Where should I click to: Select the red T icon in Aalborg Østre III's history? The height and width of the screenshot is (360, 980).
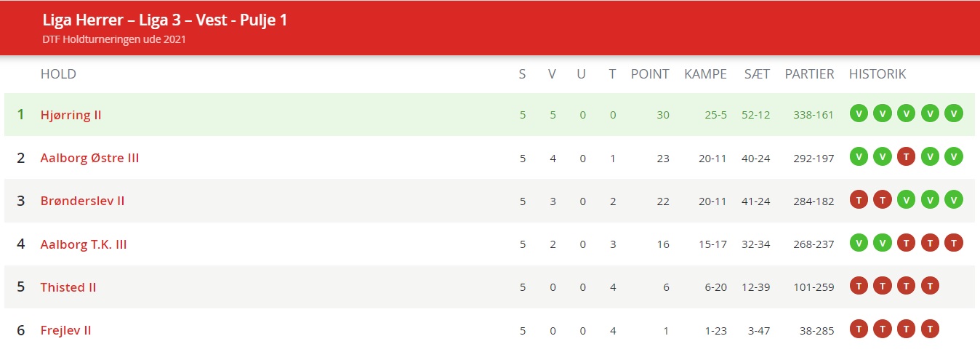[906, 157]
